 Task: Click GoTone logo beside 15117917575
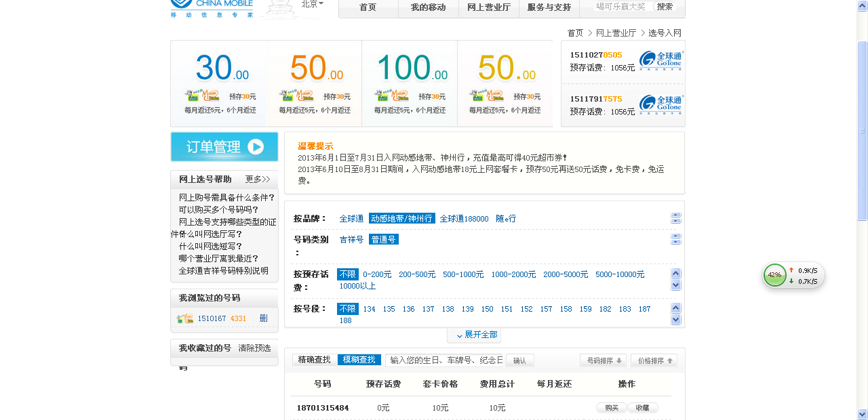point(660,105)
